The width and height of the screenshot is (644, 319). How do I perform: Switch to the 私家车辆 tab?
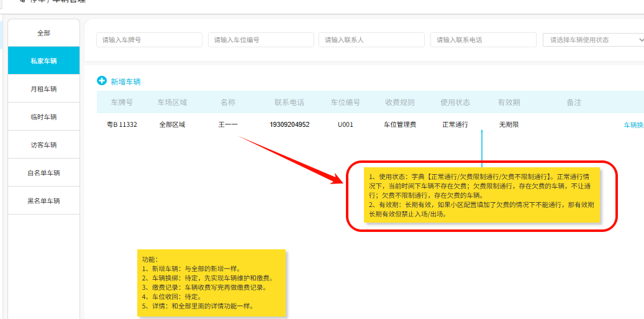point(43,61)
